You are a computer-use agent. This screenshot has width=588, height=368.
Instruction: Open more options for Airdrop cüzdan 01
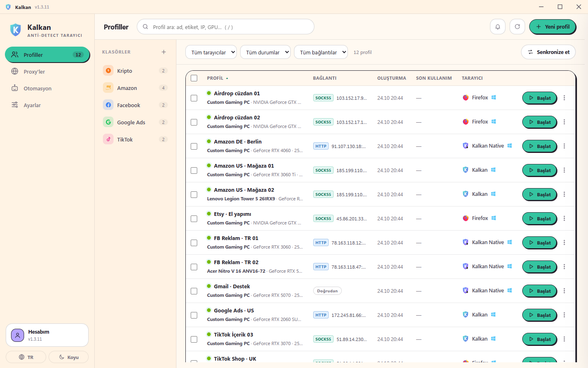564,98
